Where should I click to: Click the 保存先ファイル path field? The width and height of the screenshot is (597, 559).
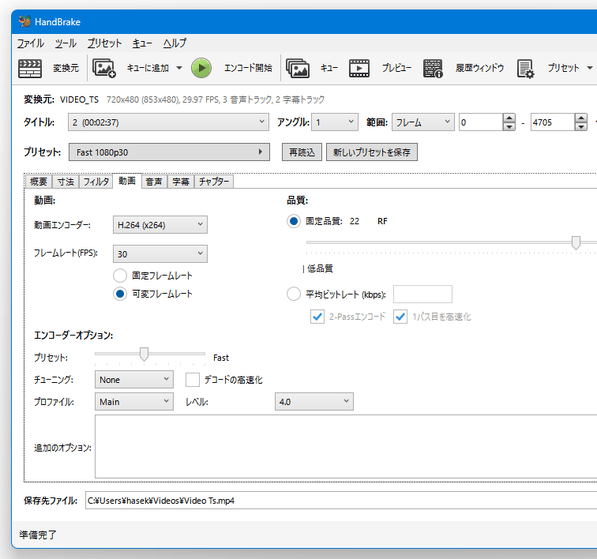click(x=341, y=500)
